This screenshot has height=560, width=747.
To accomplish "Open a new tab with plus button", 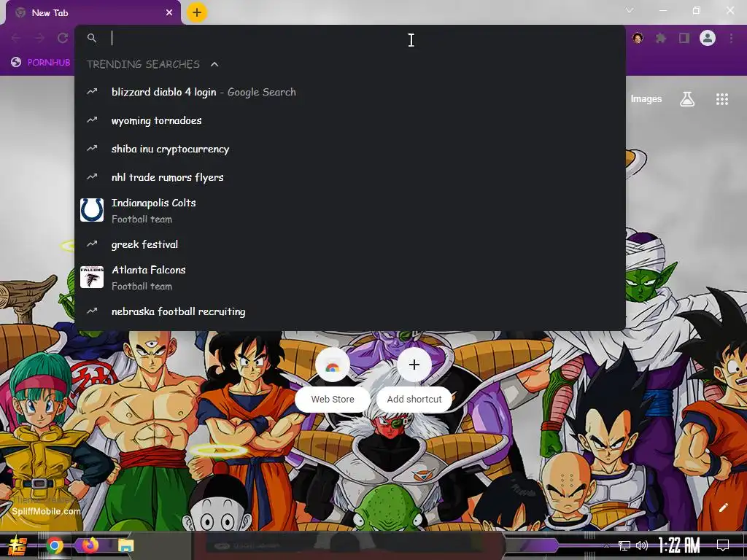I will coord(197,13).
